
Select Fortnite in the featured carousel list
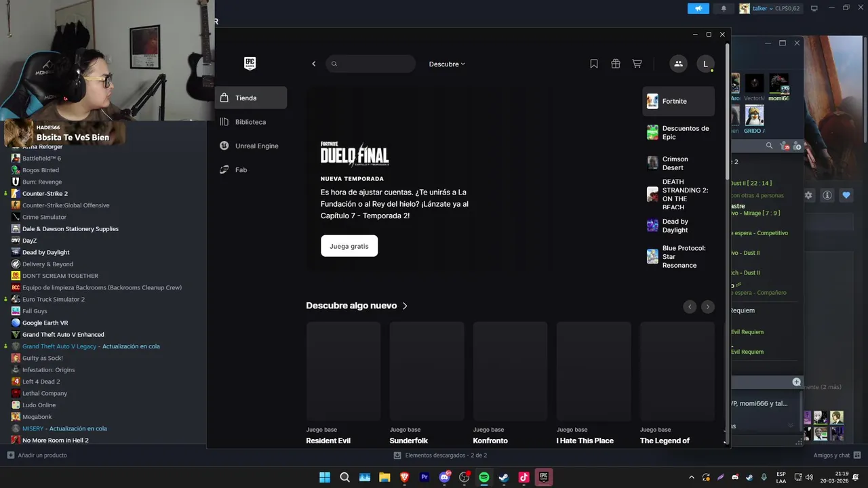(x=678, y=101)
